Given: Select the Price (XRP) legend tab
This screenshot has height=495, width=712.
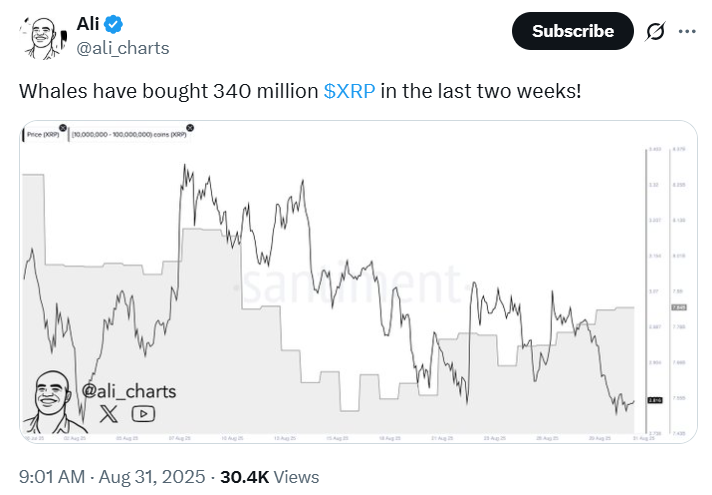Looking at the screenshot, I should [43, 134].
